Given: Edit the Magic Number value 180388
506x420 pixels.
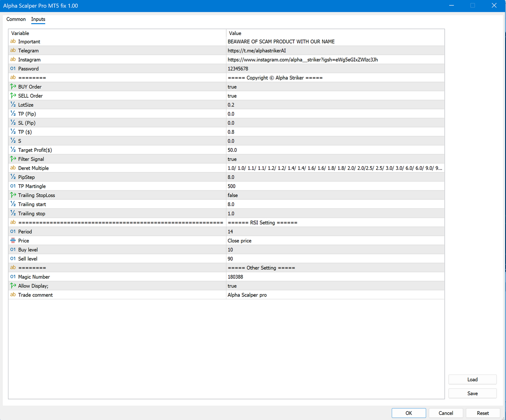Looking at the screenshot, I should tap(335, 277).
